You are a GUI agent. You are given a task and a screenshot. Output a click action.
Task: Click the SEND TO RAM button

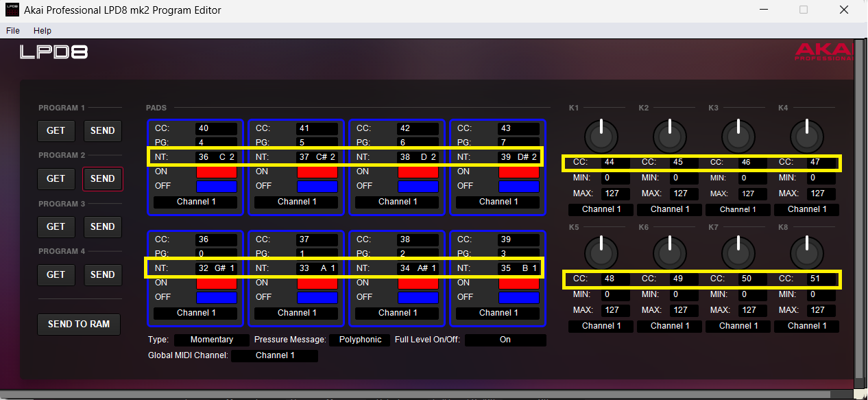coord(79,324)
